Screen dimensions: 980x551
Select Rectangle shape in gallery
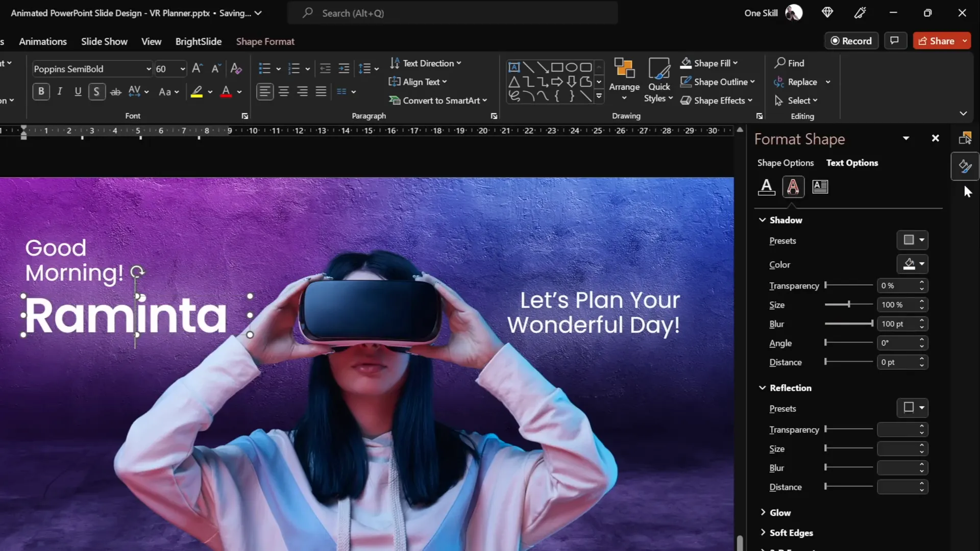[557, 67]
